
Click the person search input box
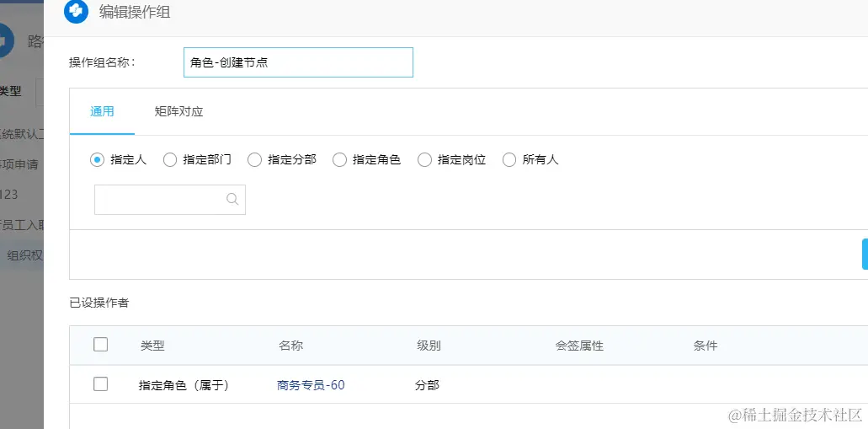point(170,200)
